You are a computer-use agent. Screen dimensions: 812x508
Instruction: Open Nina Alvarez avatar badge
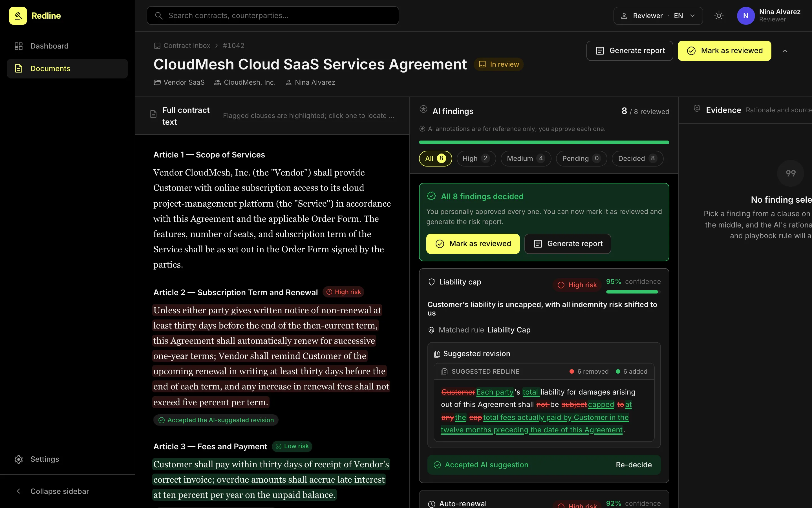click(x=745, y=16)
